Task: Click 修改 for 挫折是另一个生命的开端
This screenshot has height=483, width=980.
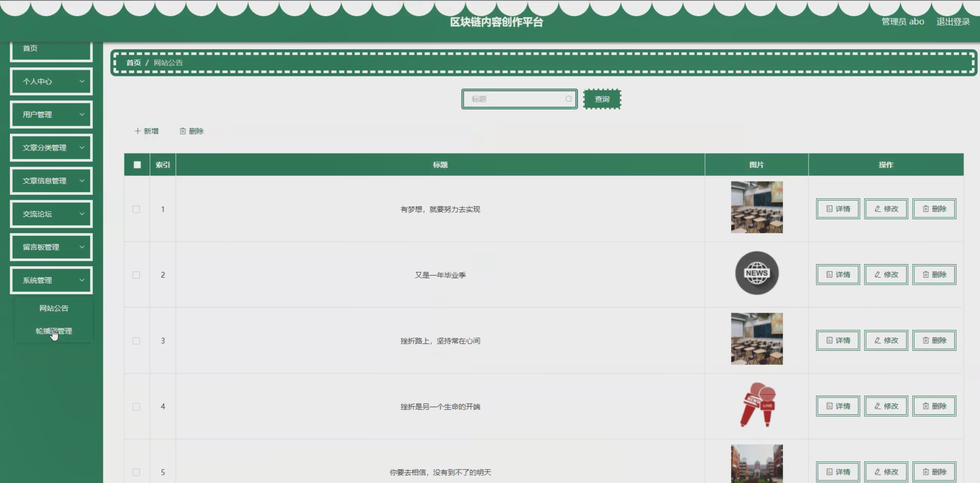Action: [x=886, y=406]
